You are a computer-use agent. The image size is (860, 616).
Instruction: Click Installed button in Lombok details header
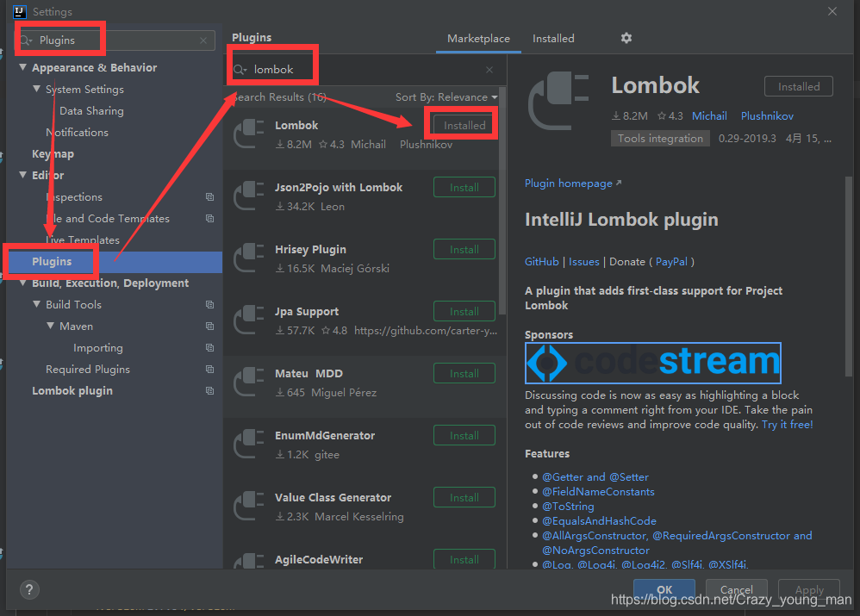click(x=799, y=87)
